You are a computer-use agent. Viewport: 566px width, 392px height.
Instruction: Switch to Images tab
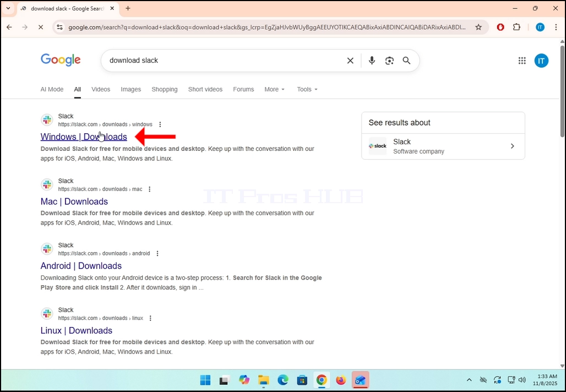[x=130, y=89]
